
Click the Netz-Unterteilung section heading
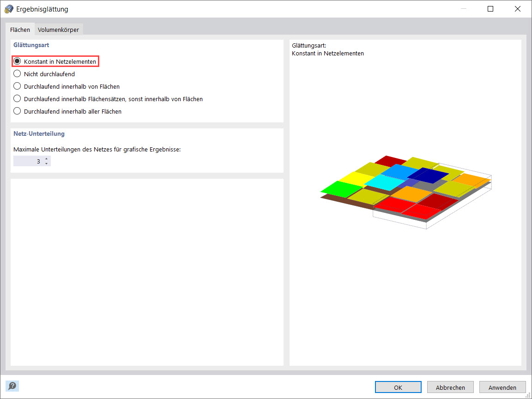[39, 133]
